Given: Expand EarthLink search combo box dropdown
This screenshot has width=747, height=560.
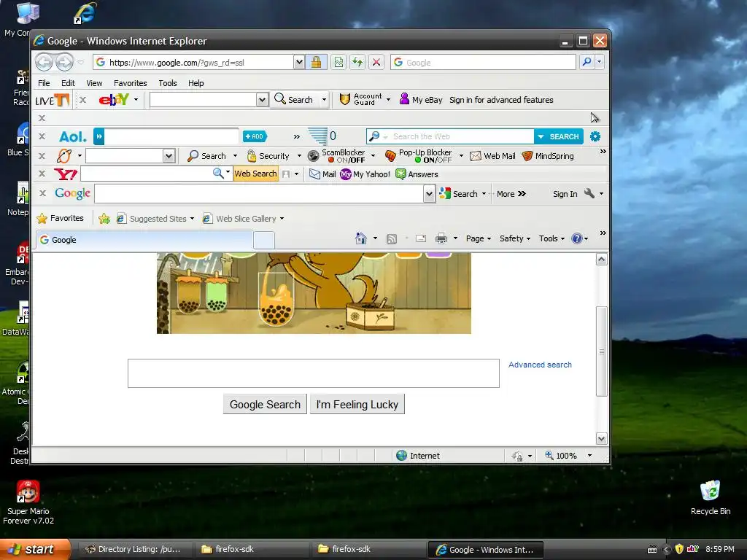Looking at the screenshot, I should [x=169, y=156].
